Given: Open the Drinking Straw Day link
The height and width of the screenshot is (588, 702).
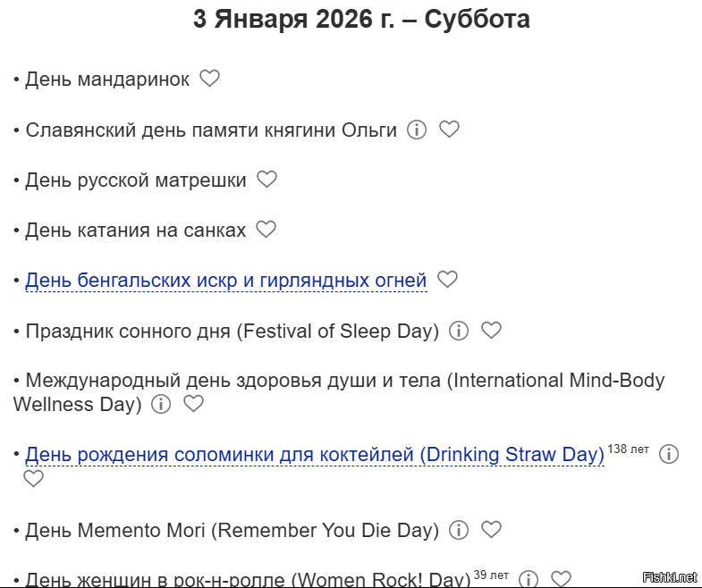Looking at the screenshot, I should tap(315, 455).
